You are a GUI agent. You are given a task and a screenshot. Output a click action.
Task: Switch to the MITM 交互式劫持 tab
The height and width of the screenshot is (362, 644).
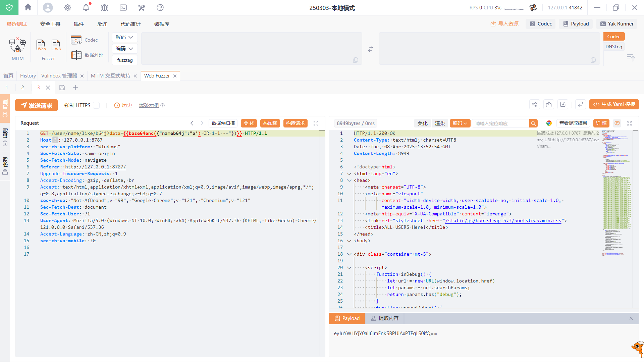coord(110,76)
